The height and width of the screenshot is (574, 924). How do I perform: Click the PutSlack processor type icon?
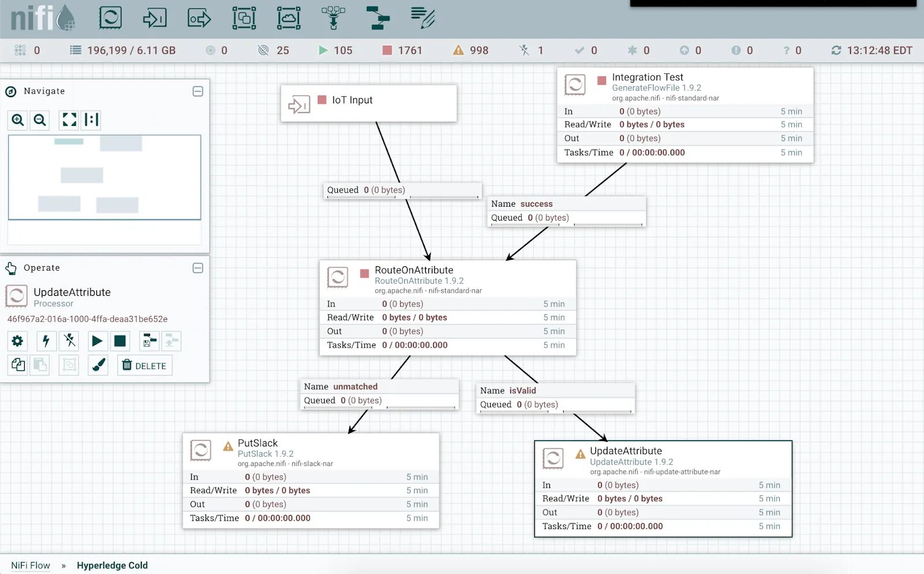201,450
